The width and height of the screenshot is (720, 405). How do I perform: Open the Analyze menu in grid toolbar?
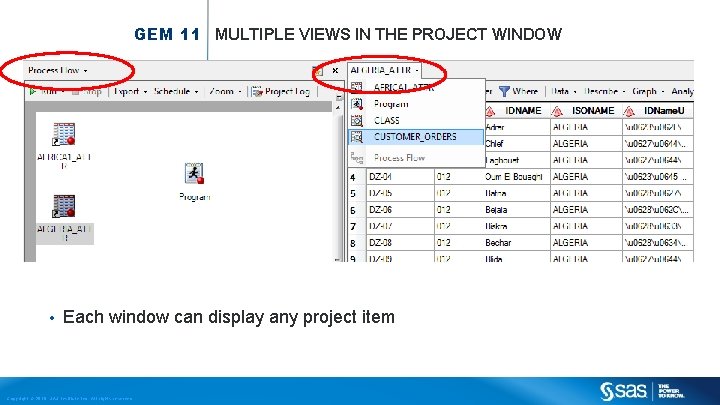coord(682,91)
